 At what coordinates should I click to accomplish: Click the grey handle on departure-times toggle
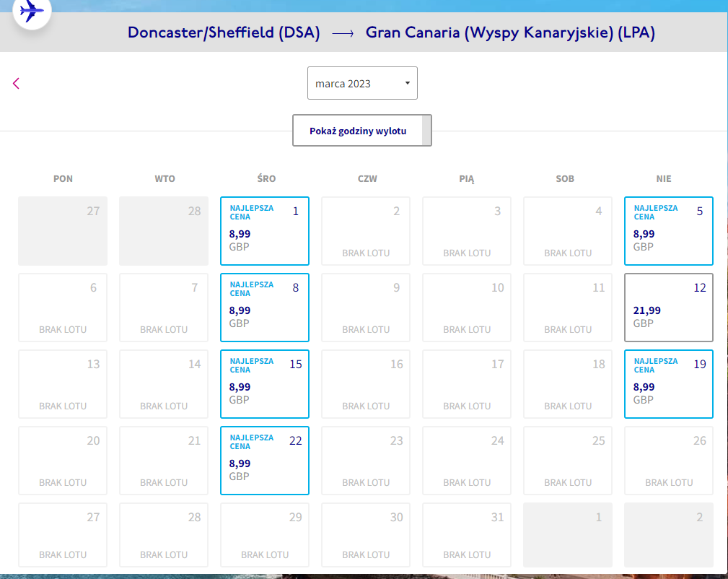click(426, 131)
